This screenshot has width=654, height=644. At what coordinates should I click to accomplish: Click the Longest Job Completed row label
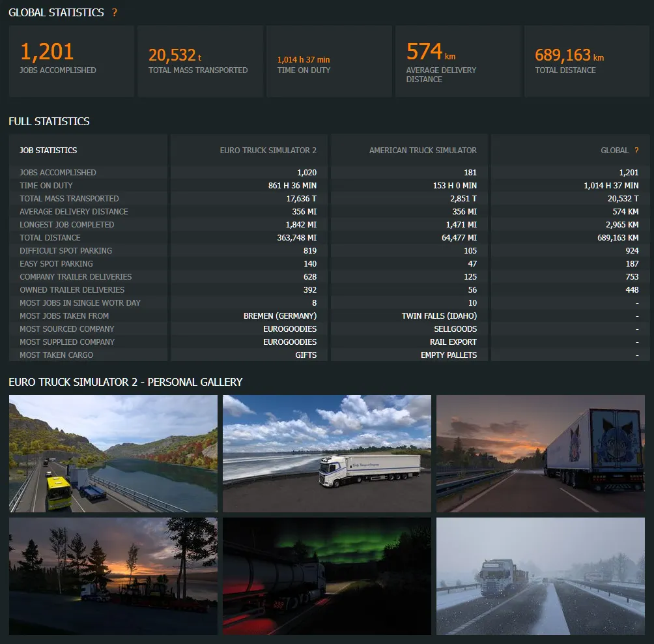(66, 224)
